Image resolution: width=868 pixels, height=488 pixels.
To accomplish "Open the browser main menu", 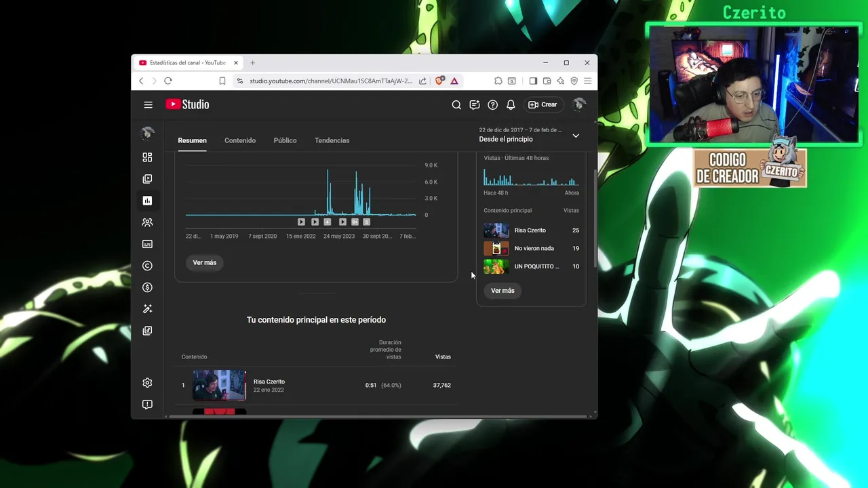I will tap(587, 81).
